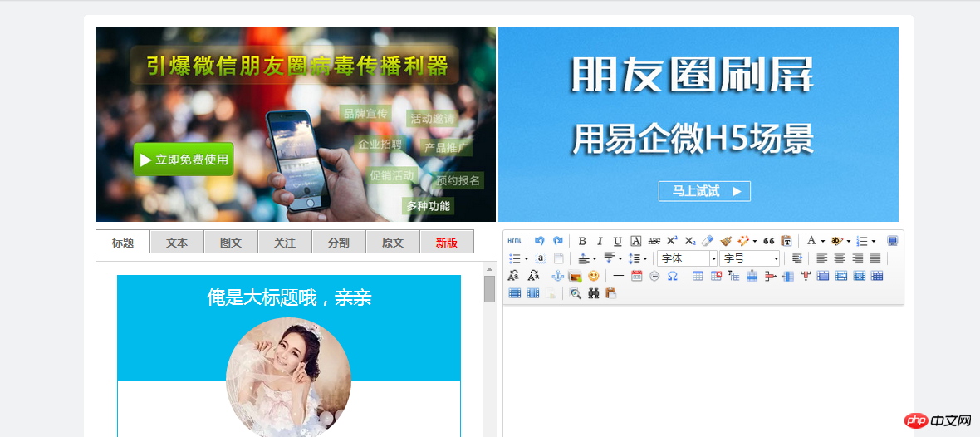Expand the unordered list style arrow
The height and width of the screenshot is (437, 980).
coord(527,258)
